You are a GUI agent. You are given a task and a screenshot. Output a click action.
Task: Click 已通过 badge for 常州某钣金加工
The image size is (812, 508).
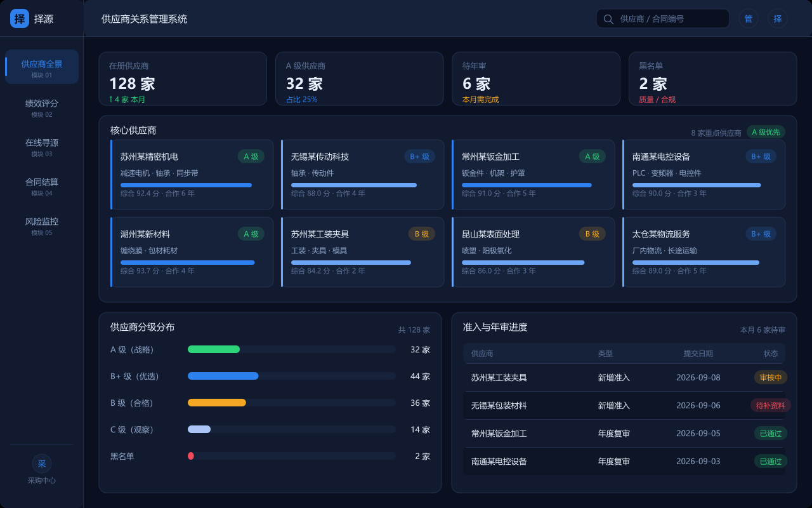(771, 433)
